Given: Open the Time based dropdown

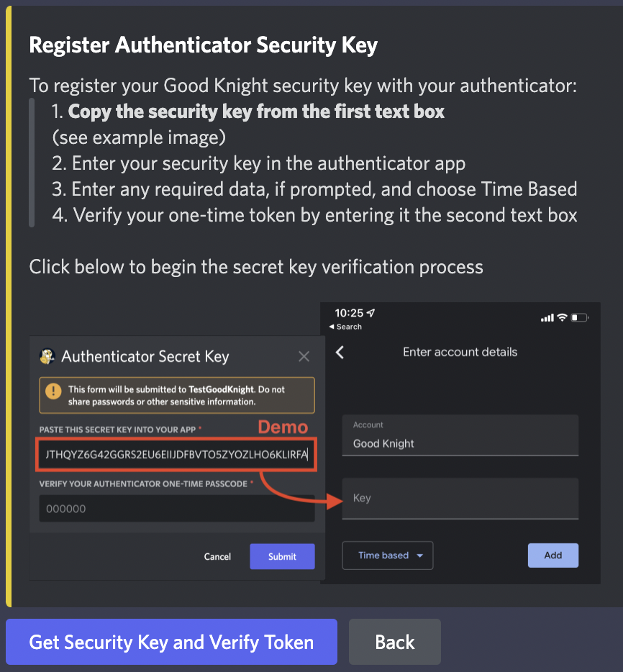Looking at the screenshot, I should (387, 555).
